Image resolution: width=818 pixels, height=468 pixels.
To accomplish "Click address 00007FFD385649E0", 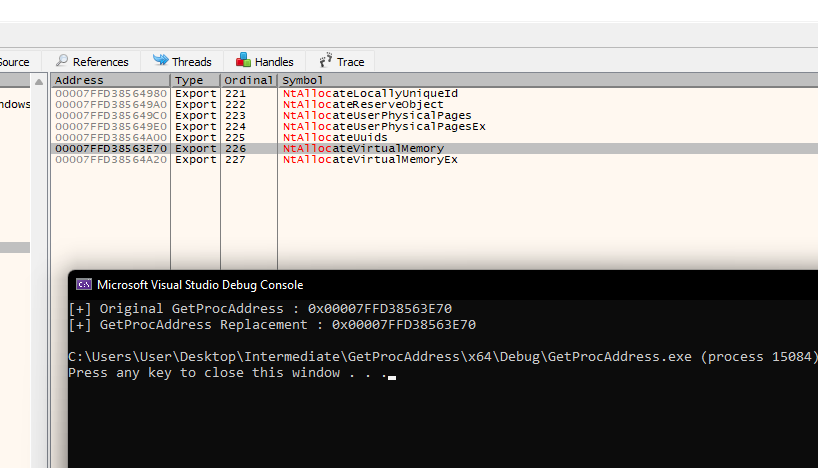I will pos(111,126).
